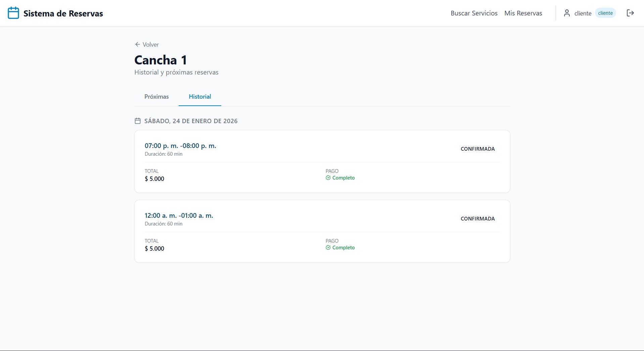Image resolution: width=644 pixels, height=351 pixels.
Task: Click the Cancha 1 heading
Action: (x=160, y=60)
